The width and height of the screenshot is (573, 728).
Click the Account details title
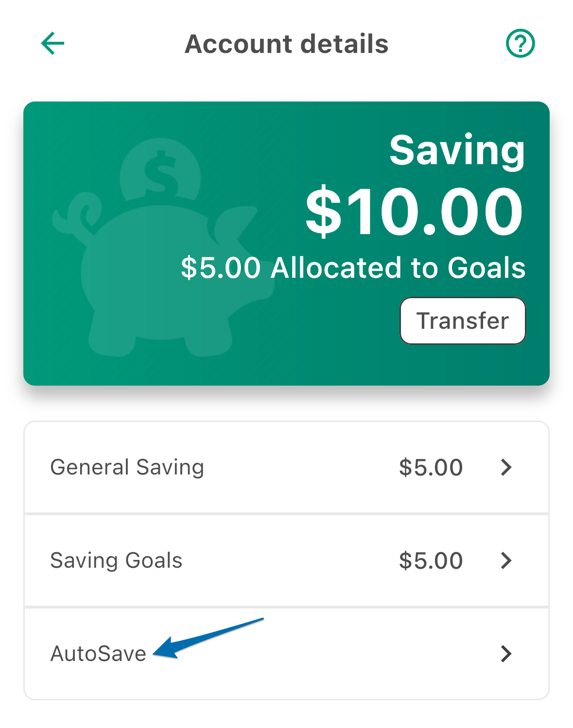tap(286, 44)
